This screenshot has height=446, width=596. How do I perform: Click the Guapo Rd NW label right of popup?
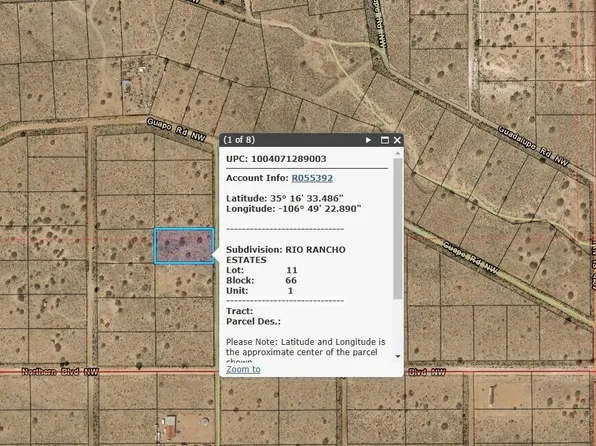coord(471,257)
